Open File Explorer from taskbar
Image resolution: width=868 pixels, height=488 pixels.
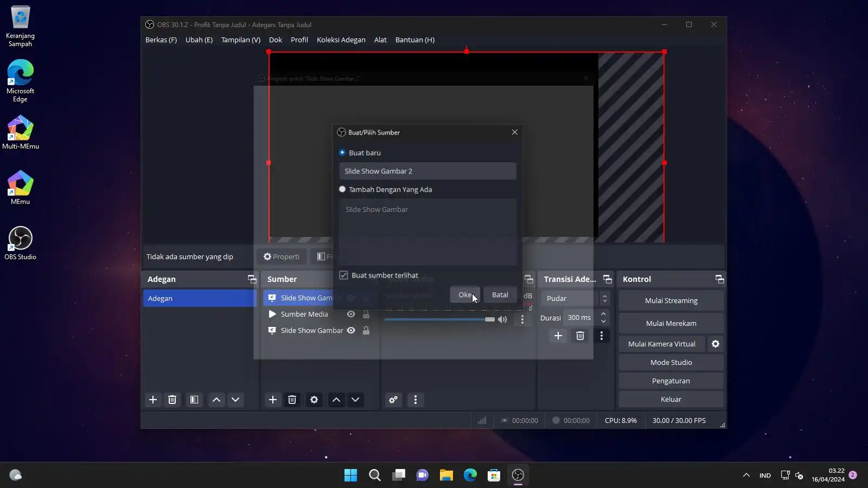coord(446,475)
